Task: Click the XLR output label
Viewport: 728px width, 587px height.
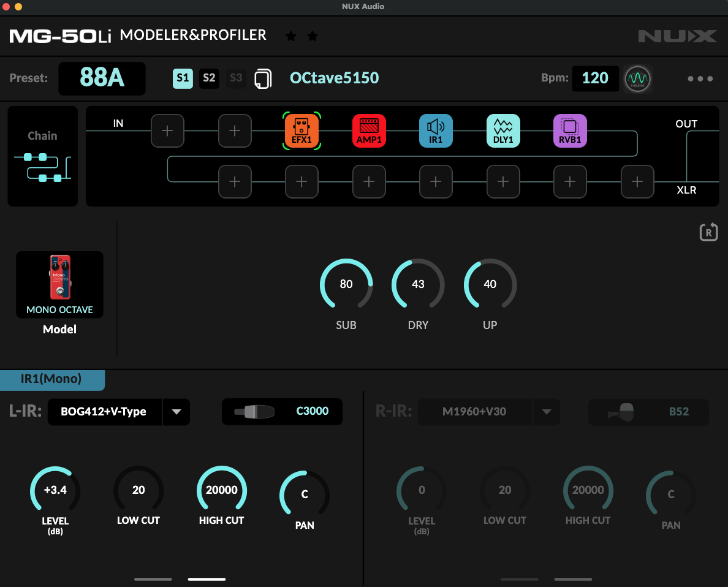Action: tap(686, 190)
